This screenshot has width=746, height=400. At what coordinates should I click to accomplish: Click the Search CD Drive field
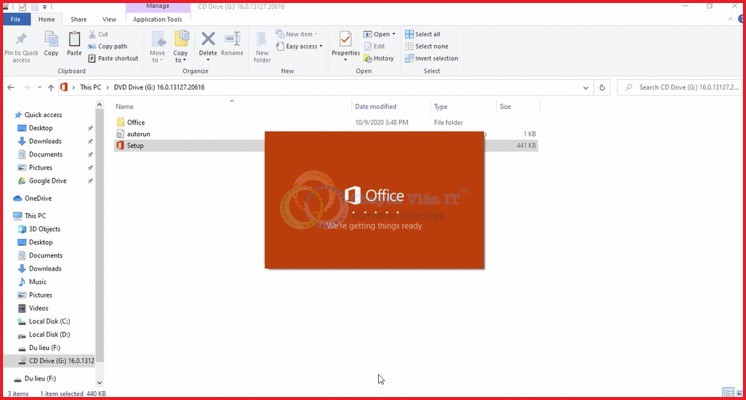680,88
